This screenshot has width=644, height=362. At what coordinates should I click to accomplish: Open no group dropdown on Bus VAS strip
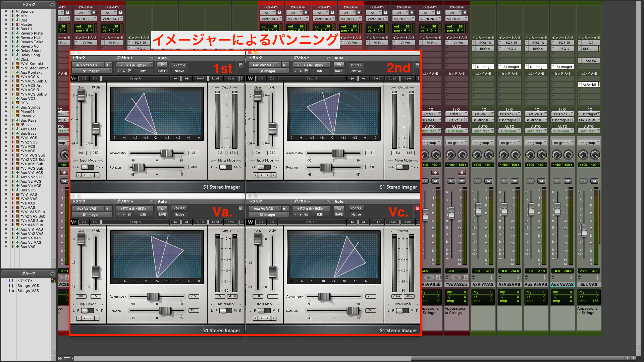(589, 143)
